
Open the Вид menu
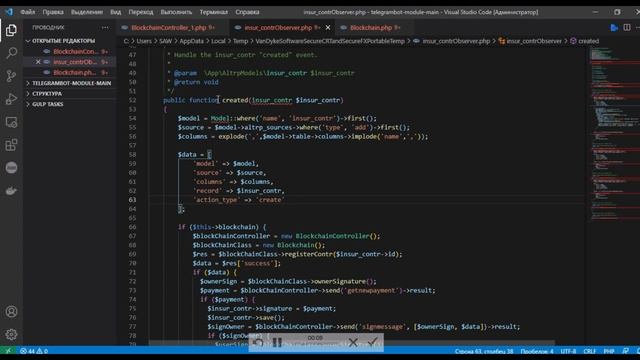[116, 12]
